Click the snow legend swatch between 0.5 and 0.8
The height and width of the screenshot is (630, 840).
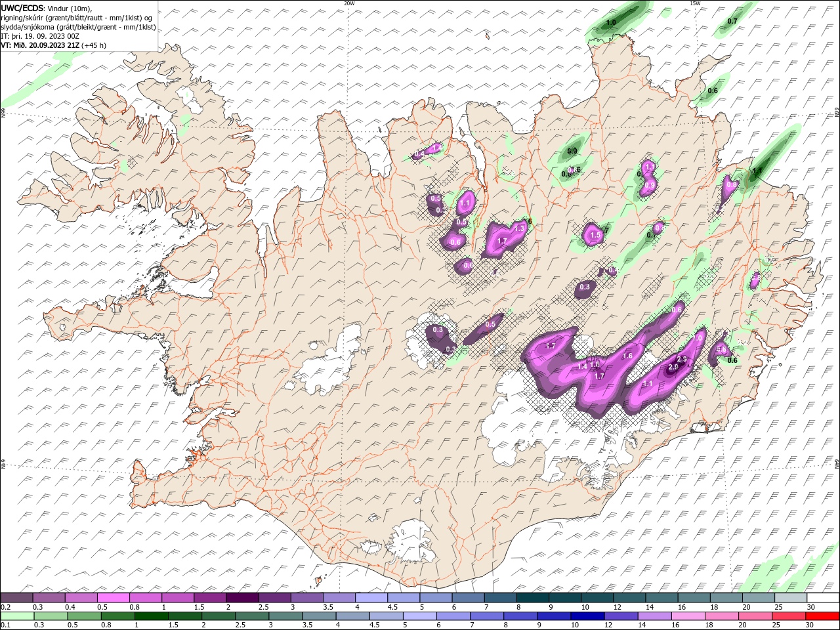[x=114, y=598]
